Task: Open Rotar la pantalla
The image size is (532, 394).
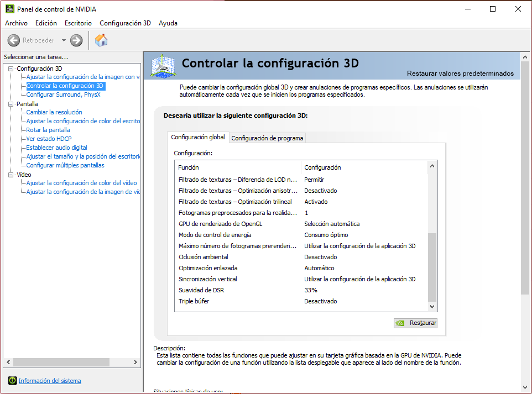Action: pyautogui.click(x=48, y=130)
